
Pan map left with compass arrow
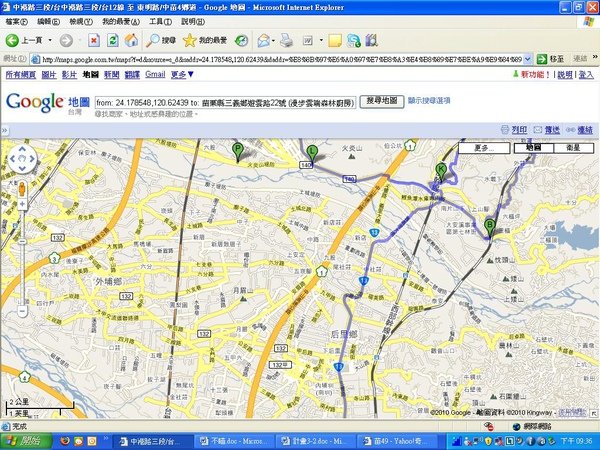click(x=13, y=159)
